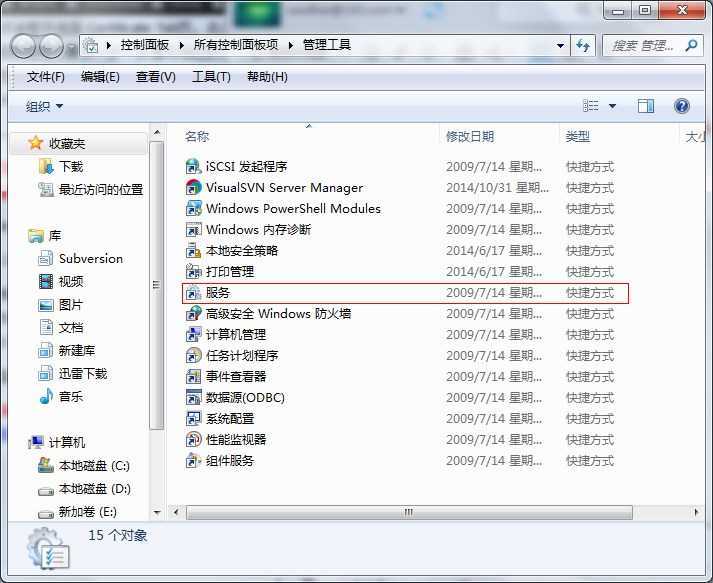Open the iSCSI 发起程序 shortcut icon
This screenshot has width=713, height=583.
pyautogui.click(x=193, y=166)
